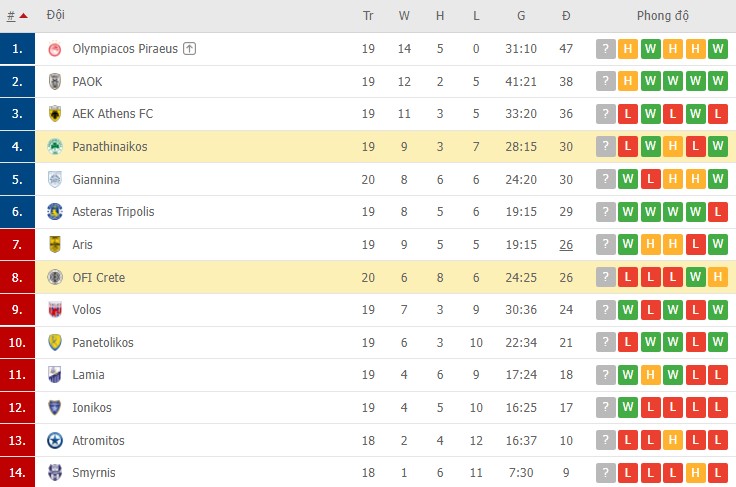
Task: Click Smyrnis' orange H form badge
Action: pyautogui.click(x=695, y=473)
